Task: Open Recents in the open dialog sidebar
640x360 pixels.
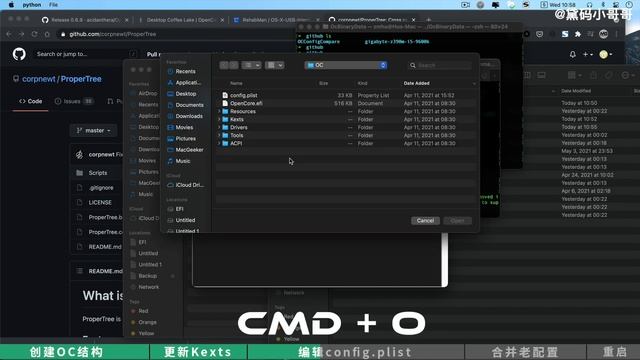Action: point(185,71)
